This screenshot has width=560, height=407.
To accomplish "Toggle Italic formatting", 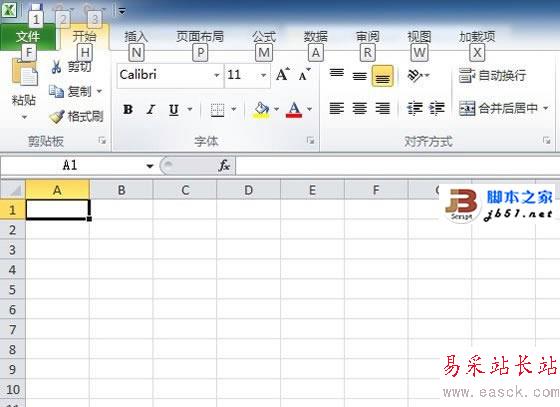I will (x=151, y=110).
